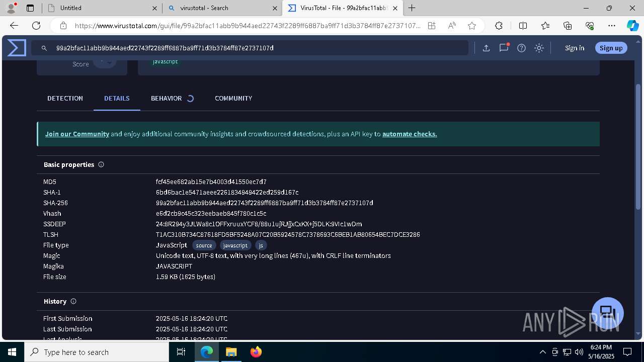
Task: Click the javascript tag near the score
Action: 165,62
